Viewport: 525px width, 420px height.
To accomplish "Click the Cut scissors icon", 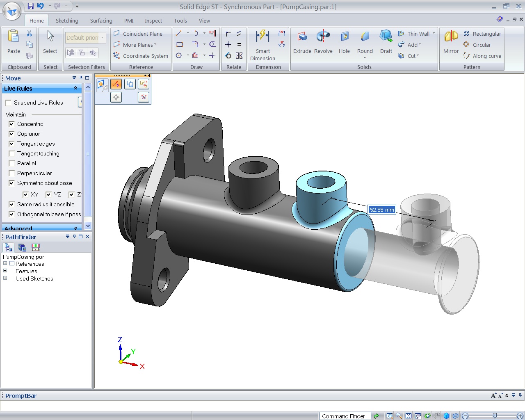I will point(29,33).
